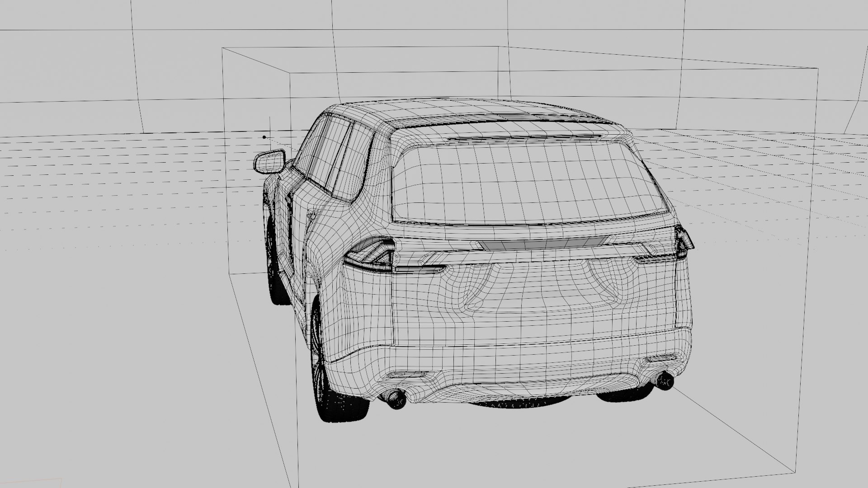This screenshot has width=868, height=488.
Task: Click the left rear bumper reflector
Action: 407,375
